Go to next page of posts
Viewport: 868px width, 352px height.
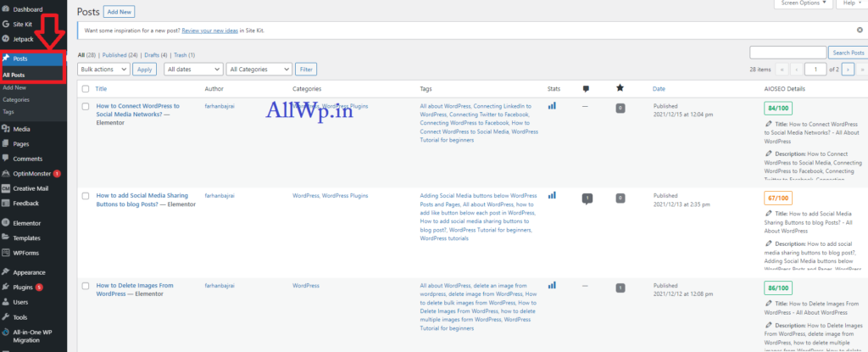point(848,70)
